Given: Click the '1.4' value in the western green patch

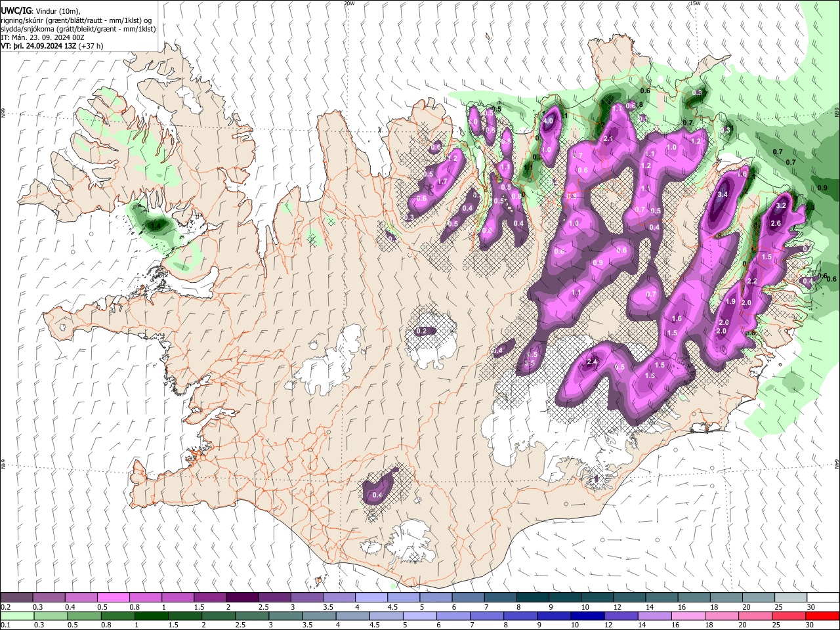Looking at the screenshot, I should coord(156,226).
